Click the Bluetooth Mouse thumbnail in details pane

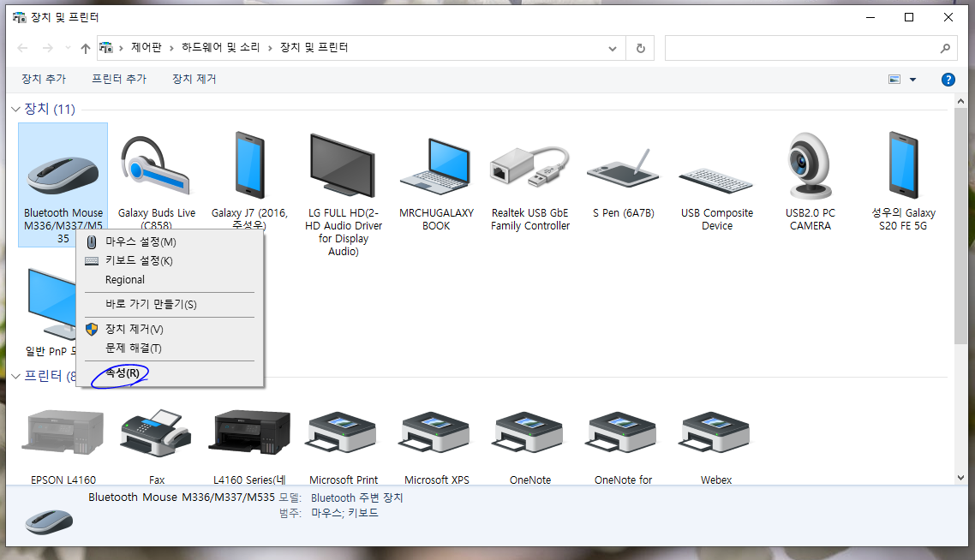(49, 521)
